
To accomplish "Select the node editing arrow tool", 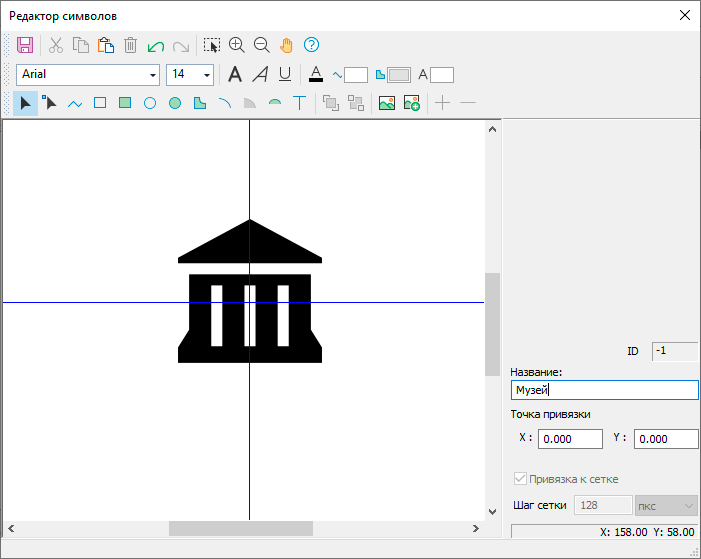I will point(50,103).
